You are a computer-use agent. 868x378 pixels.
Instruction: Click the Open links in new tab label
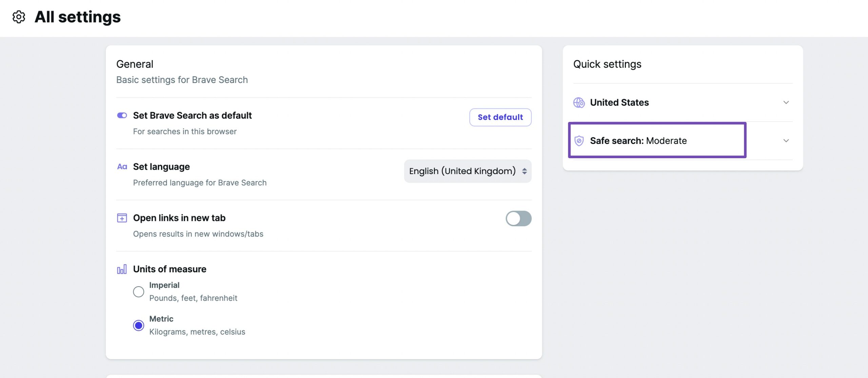click(x=179, y=218)
